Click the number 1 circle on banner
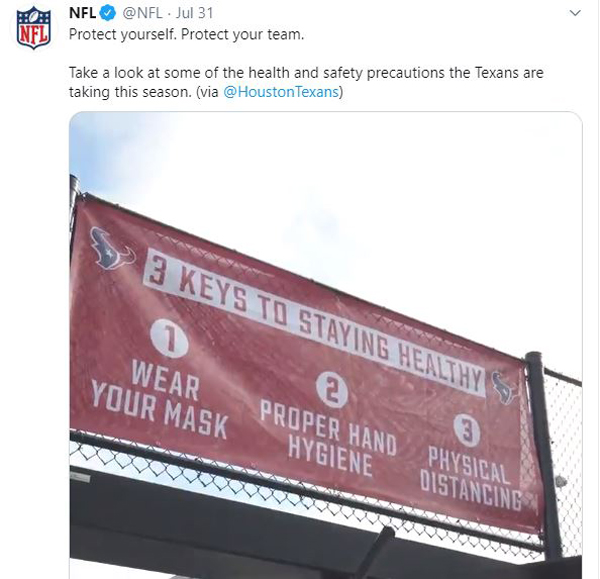 (x=169, y=338)
